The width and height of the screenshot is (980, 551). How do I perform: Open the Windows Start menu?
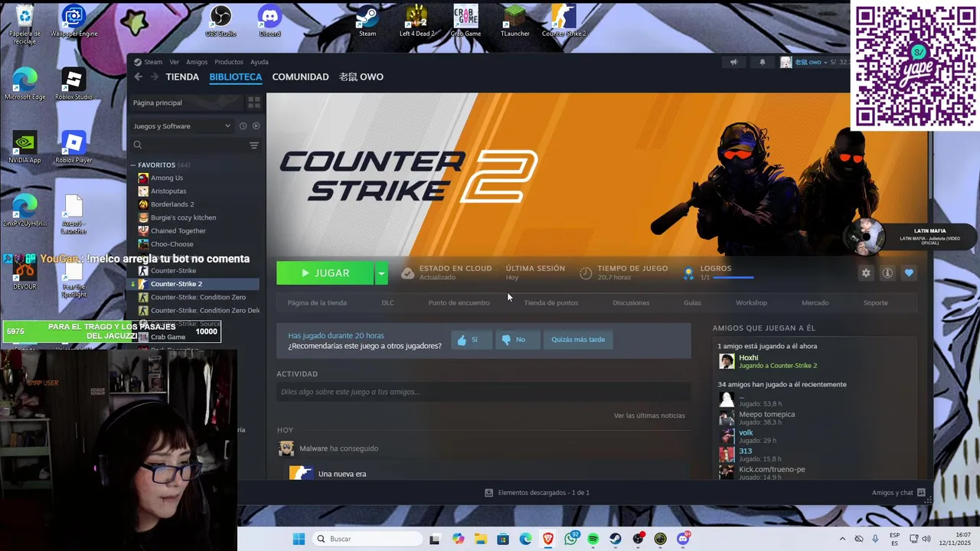299,539
